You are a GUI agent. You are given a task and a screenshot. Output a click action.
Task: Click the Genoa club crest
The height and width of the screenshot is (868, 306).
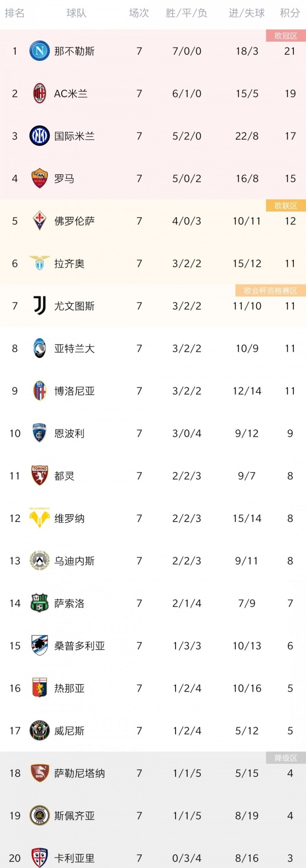40,688
